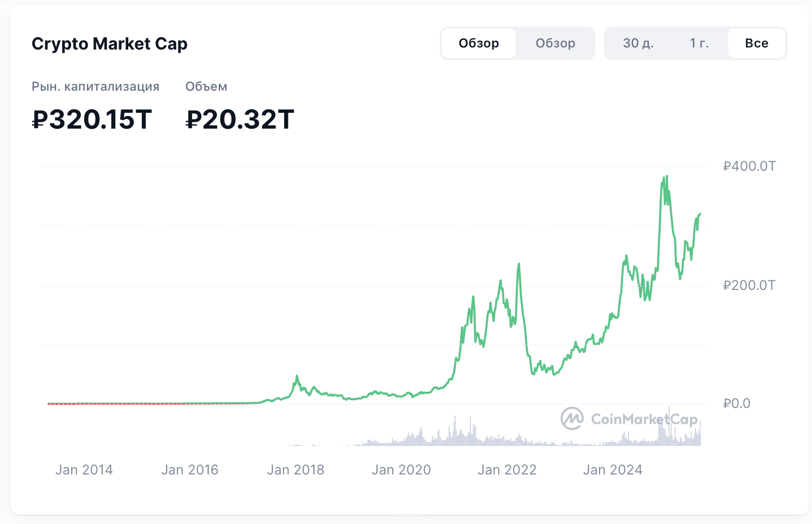Screen dimensions: 812x524
Task: Click the Jan 2024 axis label
Action: pos(613,470)
